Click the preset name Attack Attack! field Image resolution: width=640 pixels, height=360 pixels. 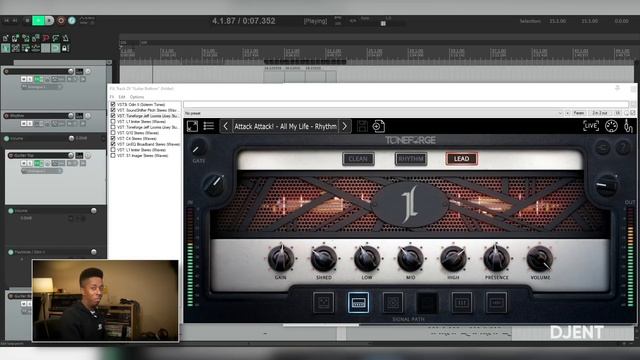285,127
